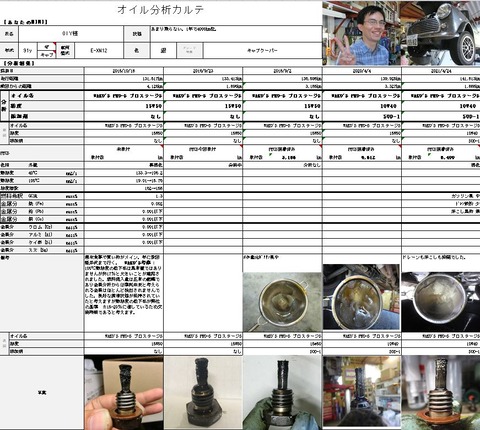Select the bold オイル名 row label
Screen dimensions: 480x430
pyautogui.click(x=22, y=96)
